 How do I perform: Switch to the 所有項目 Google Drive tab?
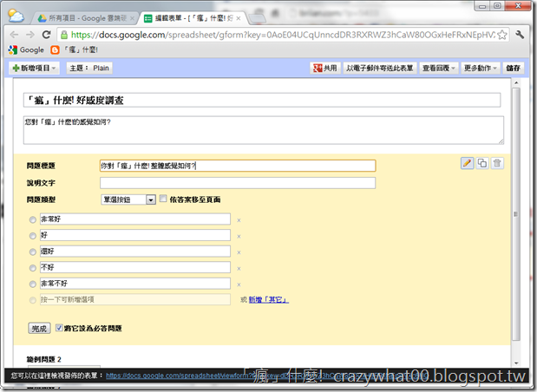tap(85, 18)
